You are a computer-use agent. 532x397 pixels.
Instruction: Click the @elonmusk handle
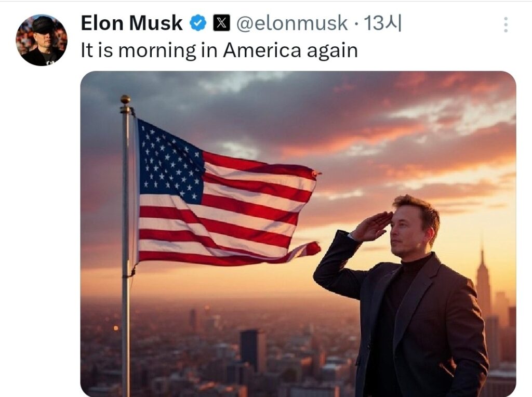(292, 23)
